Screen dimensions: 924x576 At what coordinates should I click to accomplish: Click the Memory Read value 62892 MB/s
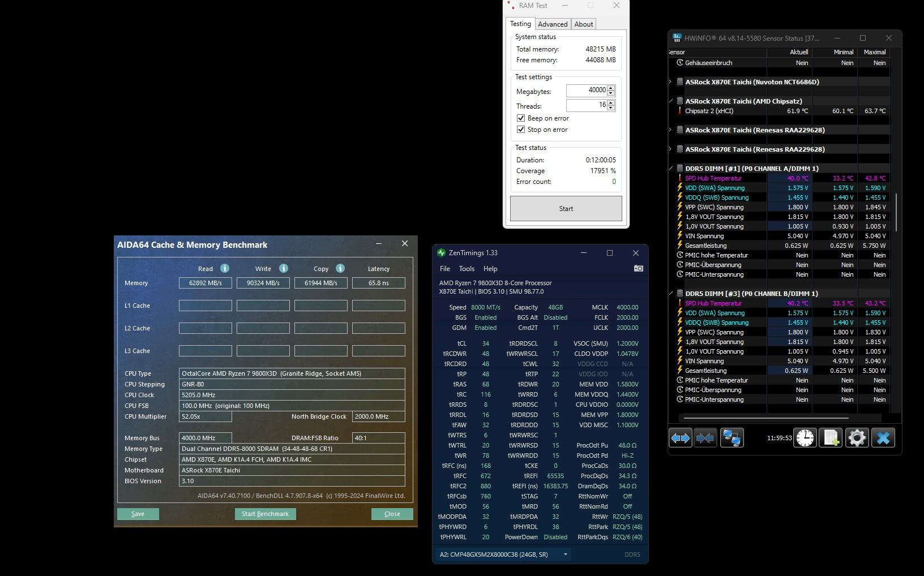tap(206, 283)
